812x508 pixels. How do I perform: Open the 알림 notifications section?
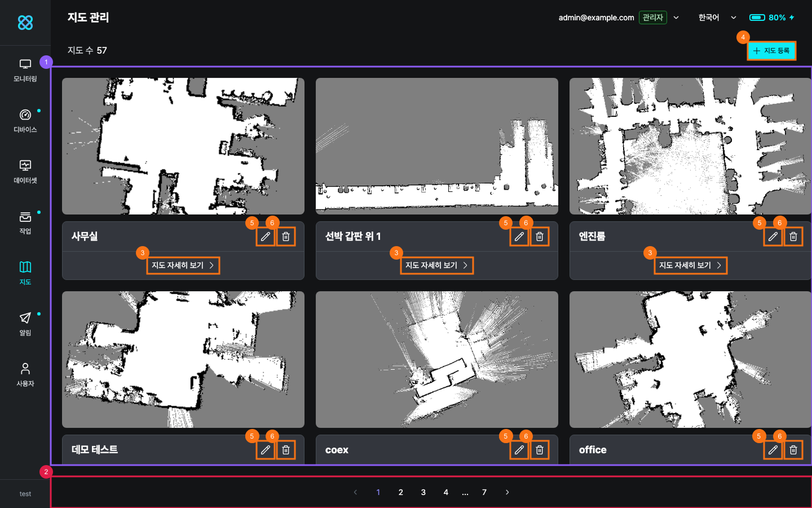(x=25, y=324)
